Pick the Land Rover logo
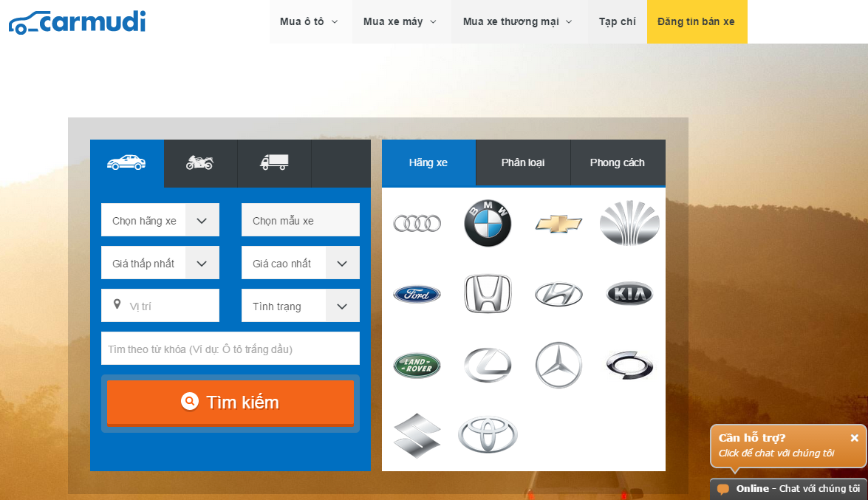Image resolution: width=868 pixels, height=500 pixels. [417, 365]
